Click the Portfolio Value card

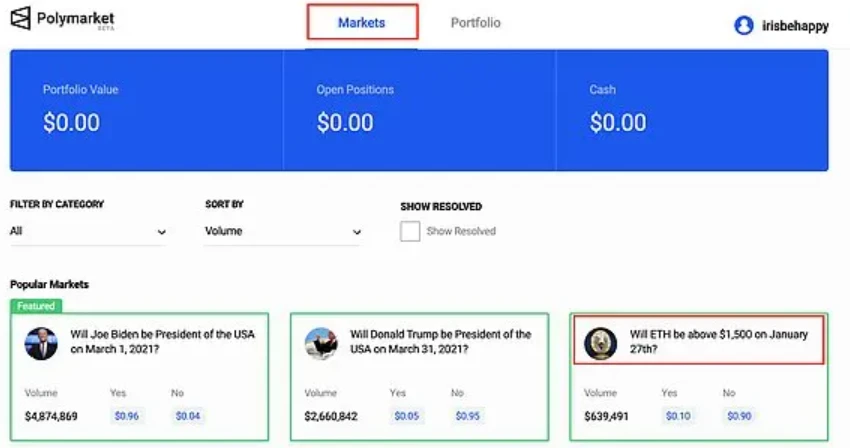coord(147,110)
